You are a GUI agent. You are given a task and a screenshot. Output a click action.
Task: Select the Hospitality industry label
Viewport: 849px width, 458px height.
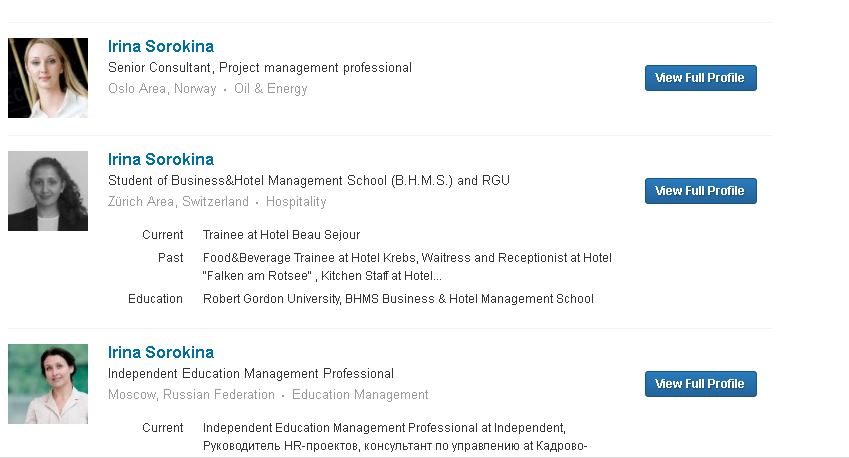point(296,202)
